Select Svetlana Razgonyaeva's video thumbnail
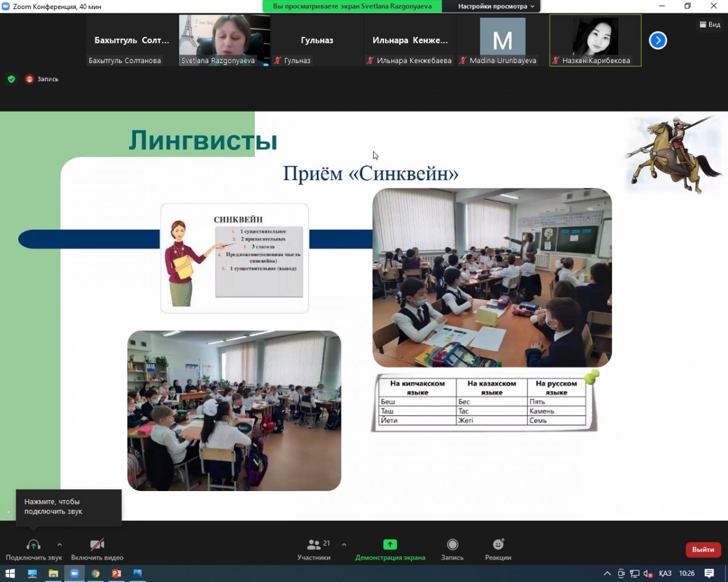Viewport: 728px width, 582px height. 224,40
